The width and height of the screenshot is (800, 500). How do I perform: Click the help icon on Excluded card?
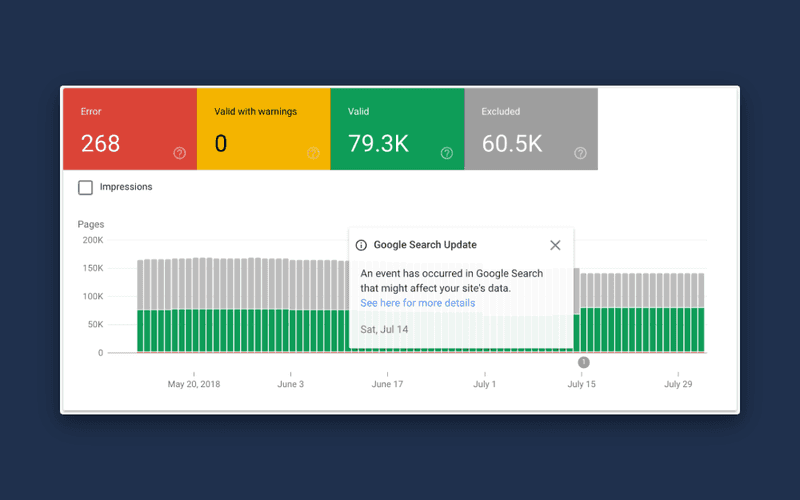coord(581,153)
